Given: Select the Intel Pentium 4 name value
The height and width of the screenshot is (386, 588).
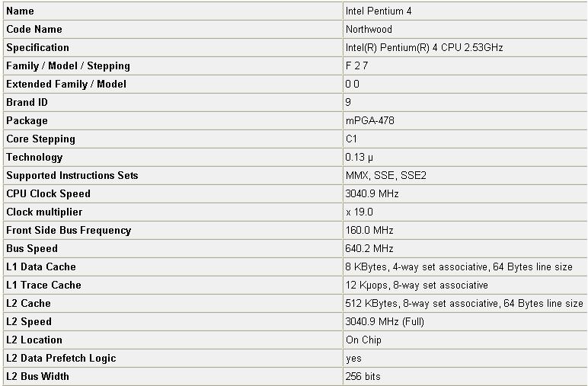Looking at the screenshot, I should 378,11.
